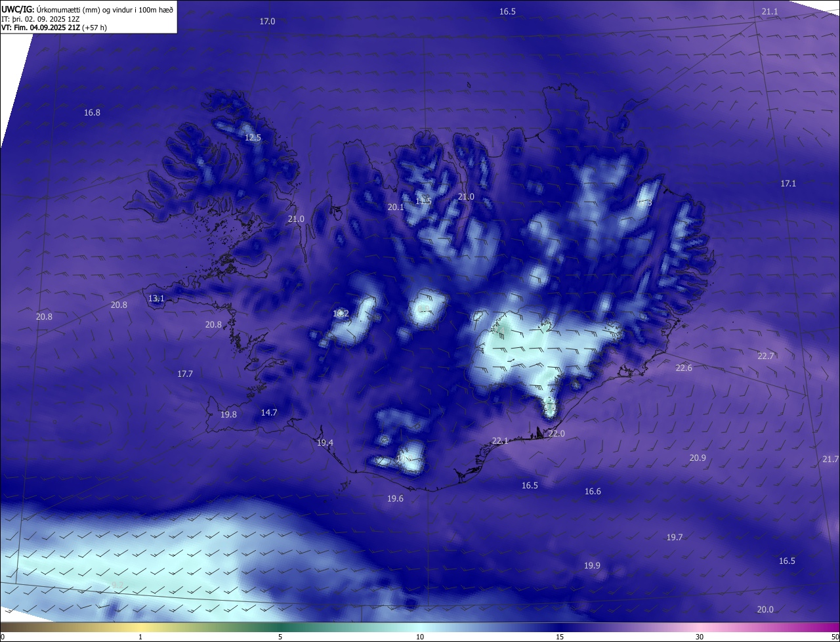The height and width of the screenshot is (642, 840).
Task: Click the color scale tick label 10
Action: (x=420, y=637)
